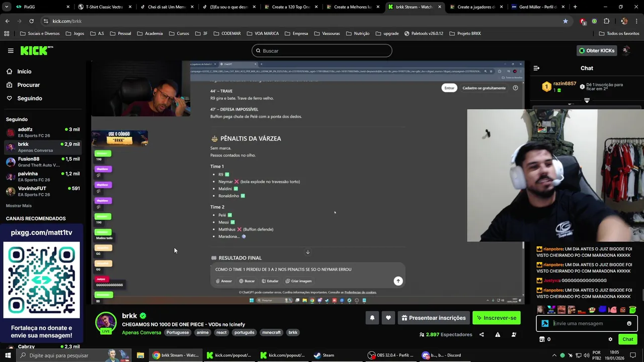Click the green Inscrever-se button
This screenshot has width=644, height=362.
point(497,318)
